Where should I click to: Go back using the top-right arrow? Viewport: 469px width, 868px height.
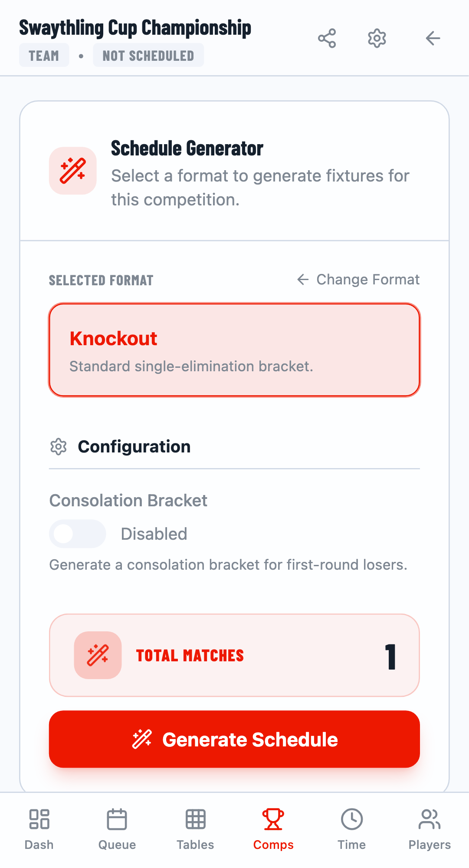click(x=432, y=38)
